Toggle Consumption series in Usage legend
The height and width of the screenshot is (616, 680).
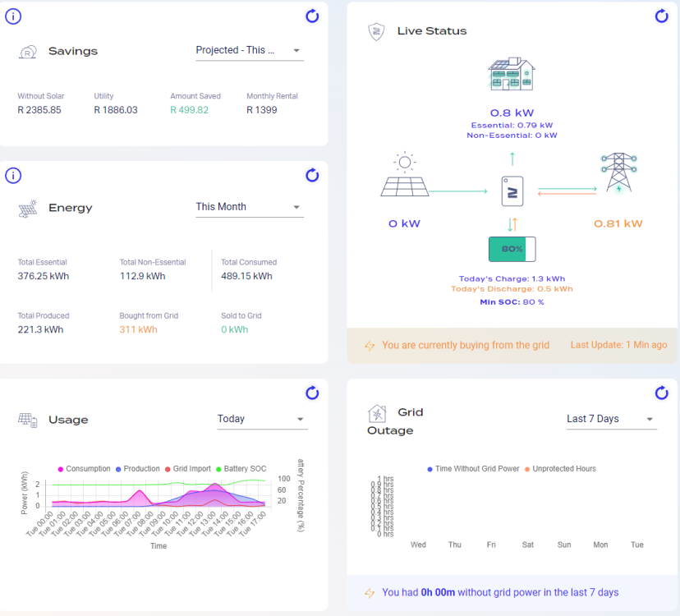coord(84,469)
